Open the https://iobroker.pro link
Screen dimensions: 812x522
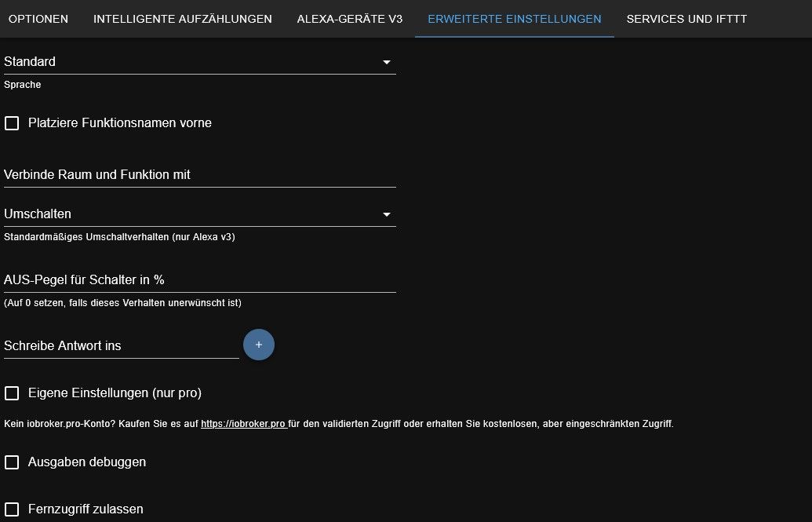244,424
